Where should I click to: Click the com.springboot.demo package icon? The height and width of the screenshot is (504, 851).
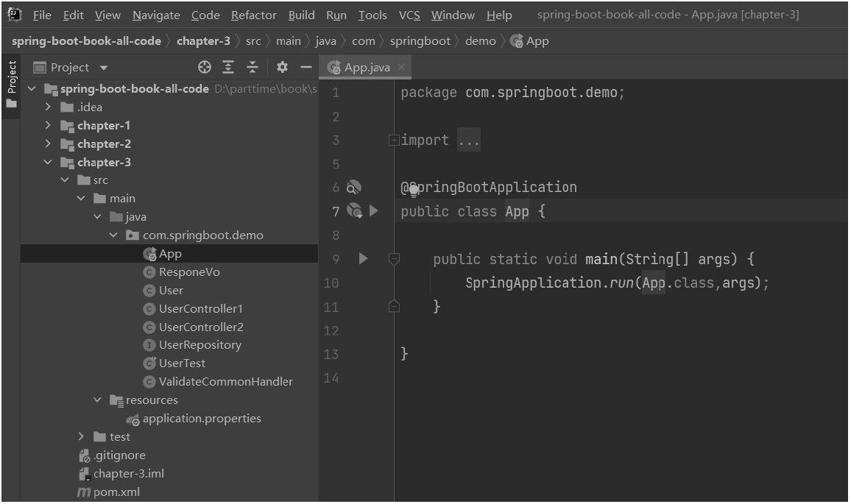click(x=133, y=235)
